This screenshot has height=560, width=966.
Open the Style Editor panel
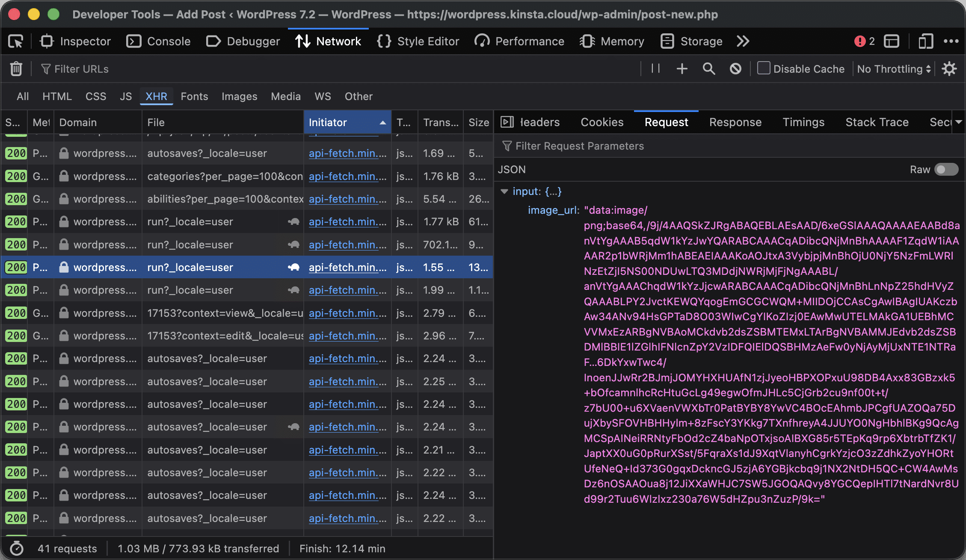coord(418,41)
